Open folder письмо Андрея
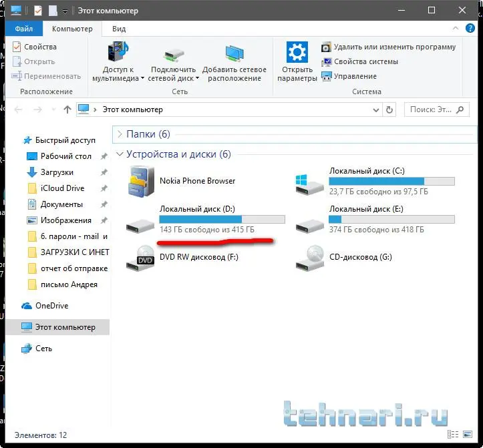Viewport: 483px width, 448px height. pyautogui.click(x=69, y=284)
